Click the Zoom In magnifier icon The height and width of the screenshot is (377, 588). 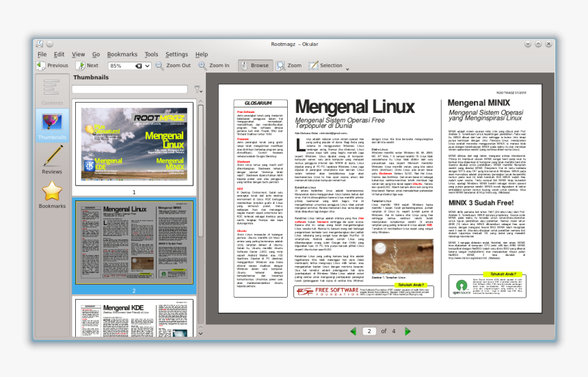pyautogui.click(x=202, y=66)
